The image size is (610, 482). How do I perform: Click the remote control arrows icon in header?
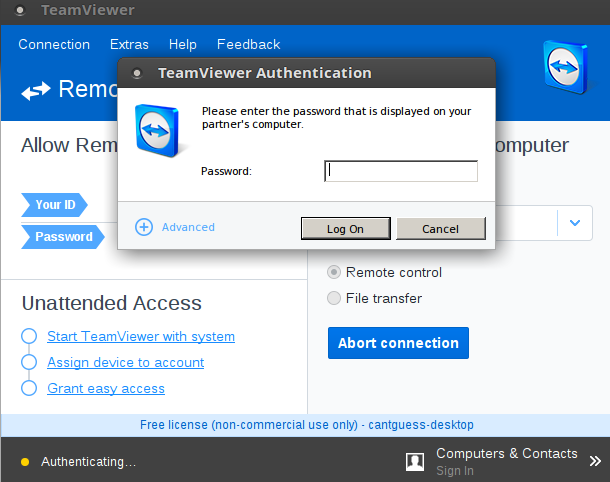tap(36, 91)
